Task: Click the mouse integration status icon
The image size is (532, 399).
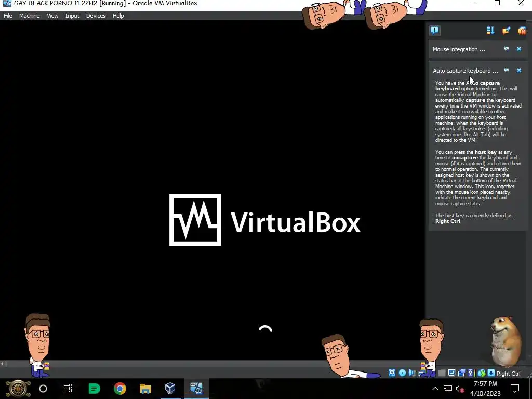Action: pos(482,373)
